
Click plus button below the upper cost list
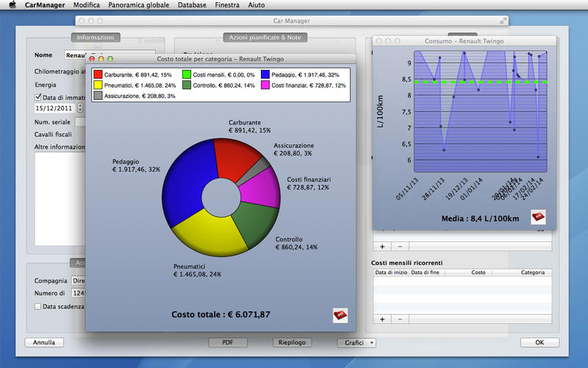point(382,246)
